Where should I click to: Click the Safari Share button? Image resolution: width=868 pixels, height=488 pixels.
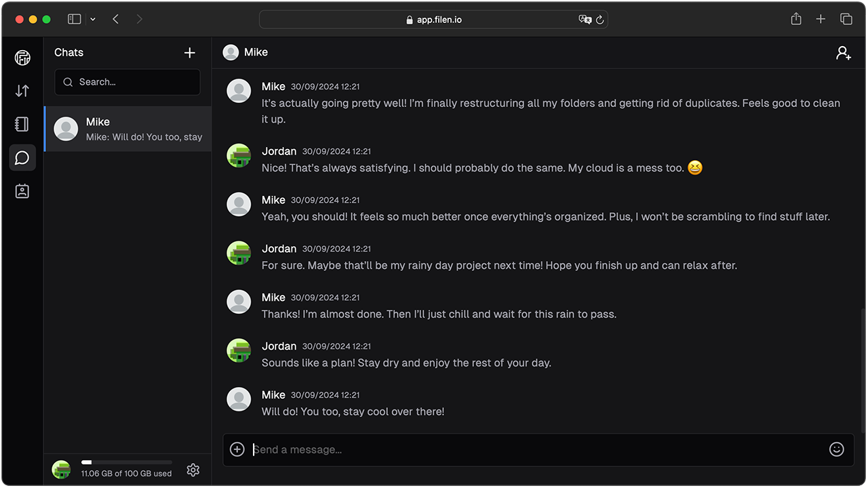tap(796, 19)
